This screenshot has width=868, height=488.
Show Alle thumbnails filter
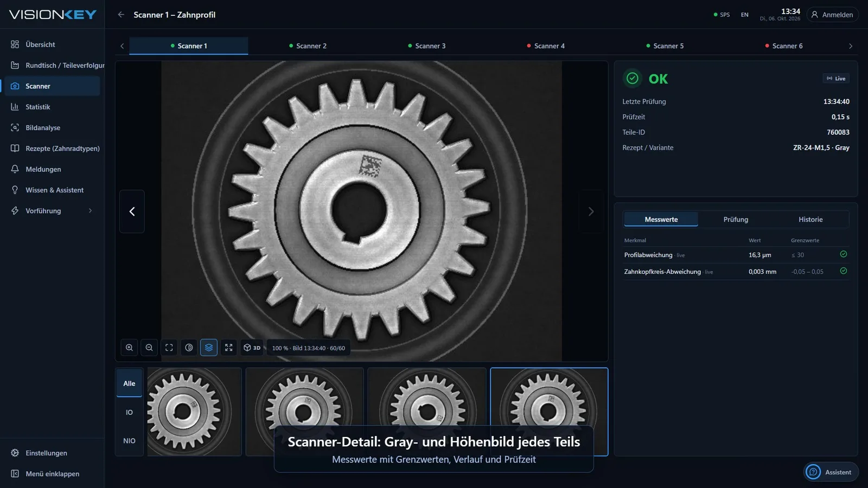pos(129,383)
